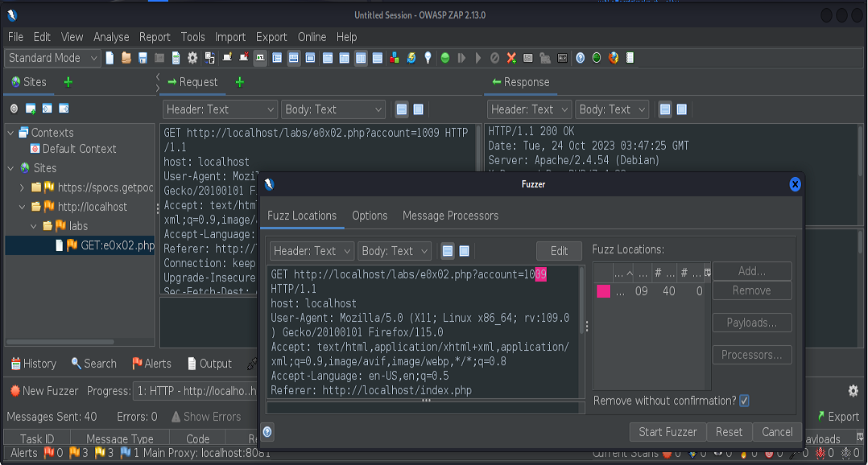This screenshot has width=868, height=465.
Task: Open Response panel Header: Text dropdown
Action: click(x=529, y=109)
